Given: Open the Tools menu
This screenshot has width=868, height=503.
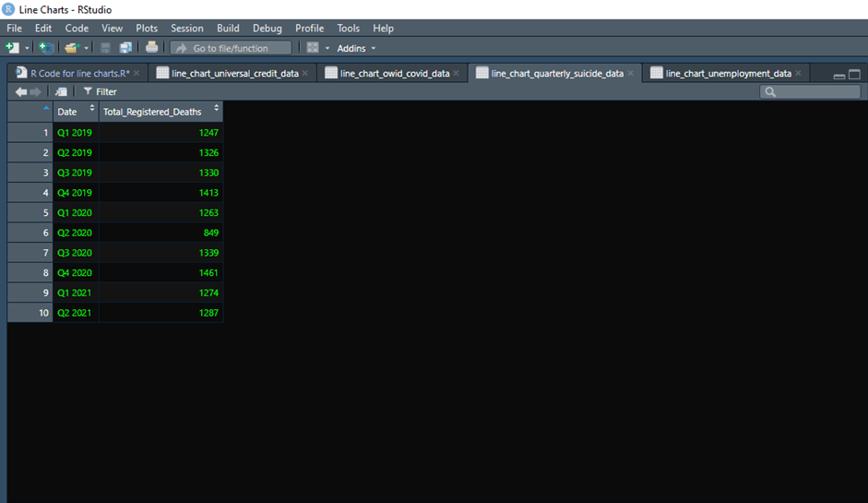Looking at the screenshot, I should tap(348, 29).
